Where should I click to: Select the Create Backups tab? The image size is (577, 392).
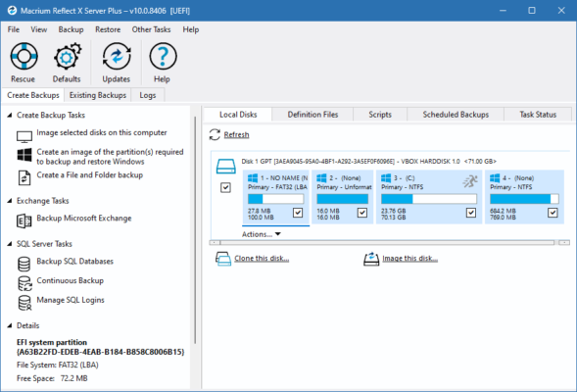click(33, 95)
